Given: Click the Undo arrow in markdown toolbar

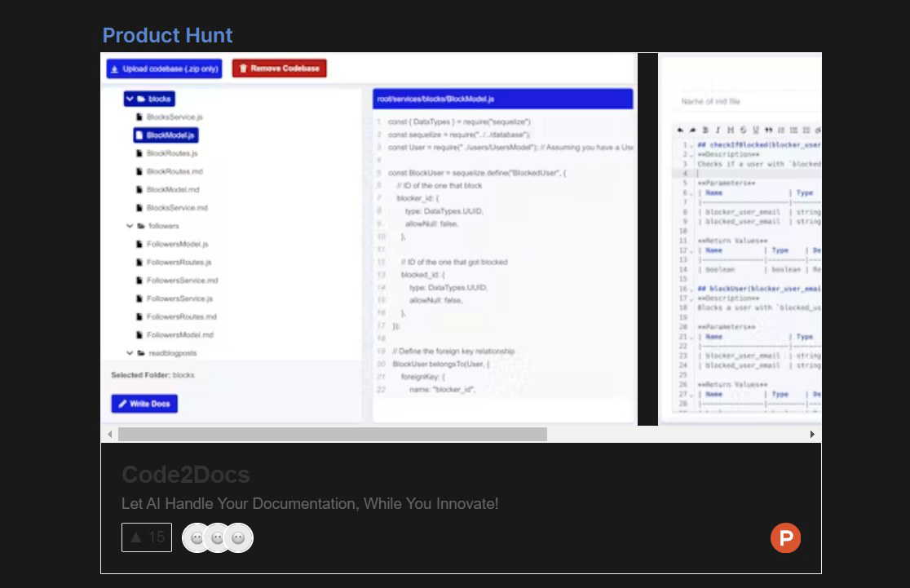Looking at the screenshot, I should pos(680,130).
